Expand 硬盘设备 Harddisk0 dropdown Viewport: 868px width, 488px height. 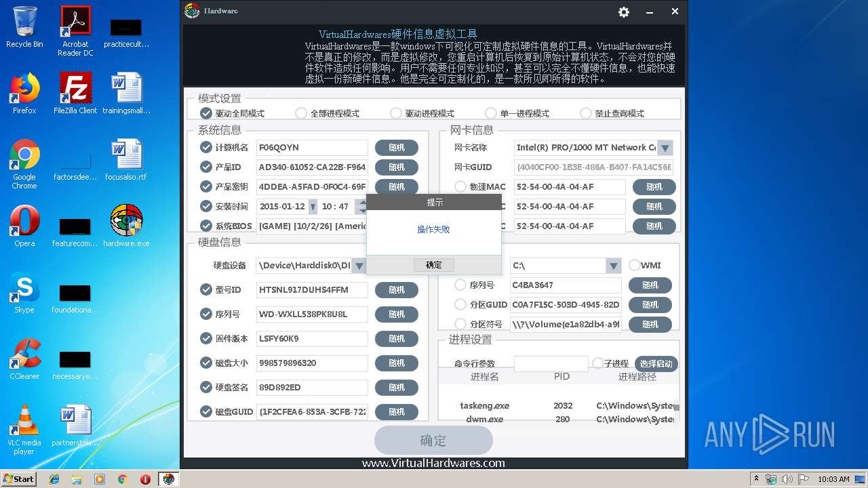[x=359, y=266]
